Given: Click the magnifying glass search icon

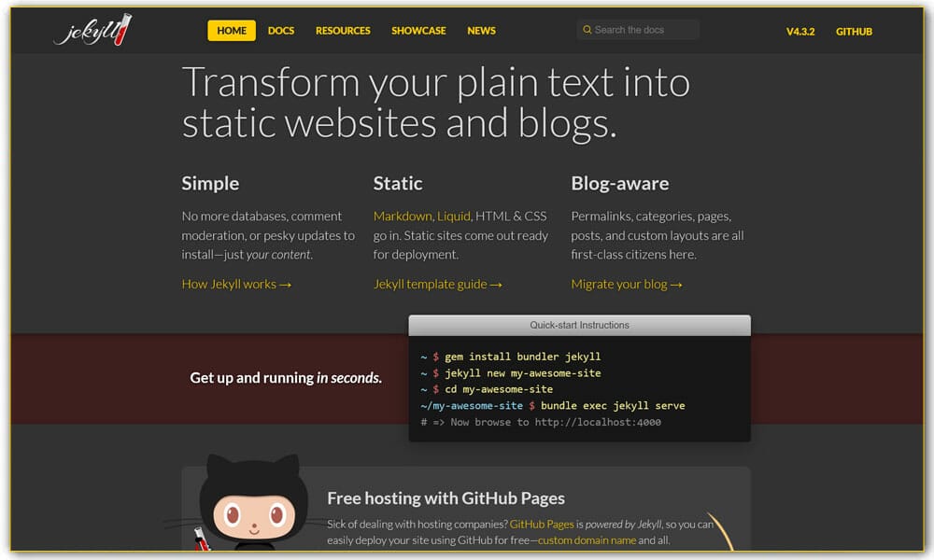Looking at the screenshot, I should pyautogui.click(x=587, y=29).
